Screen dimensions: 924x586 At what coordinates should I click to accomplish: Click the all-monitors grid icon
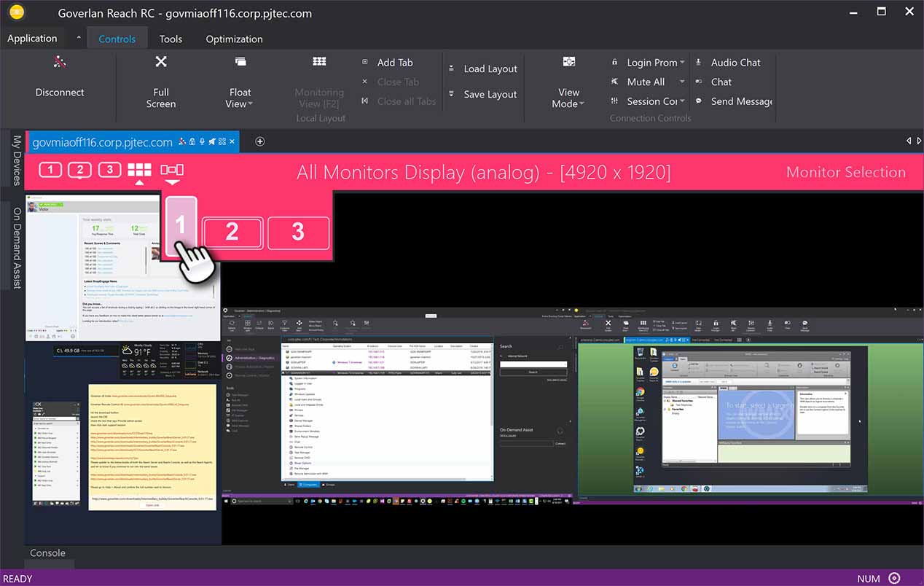pyautogui.click(x=139, y=170)
